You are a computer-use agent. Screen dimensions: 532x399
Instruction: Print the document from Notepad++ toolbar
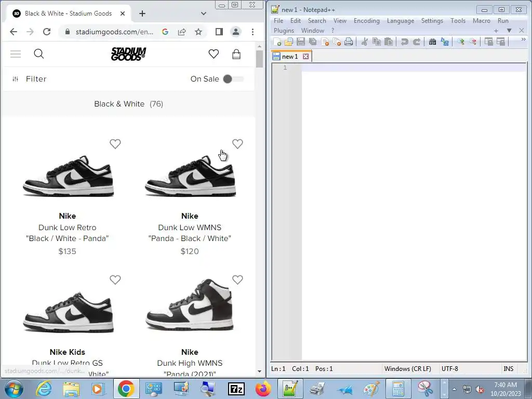pos(349,42)
